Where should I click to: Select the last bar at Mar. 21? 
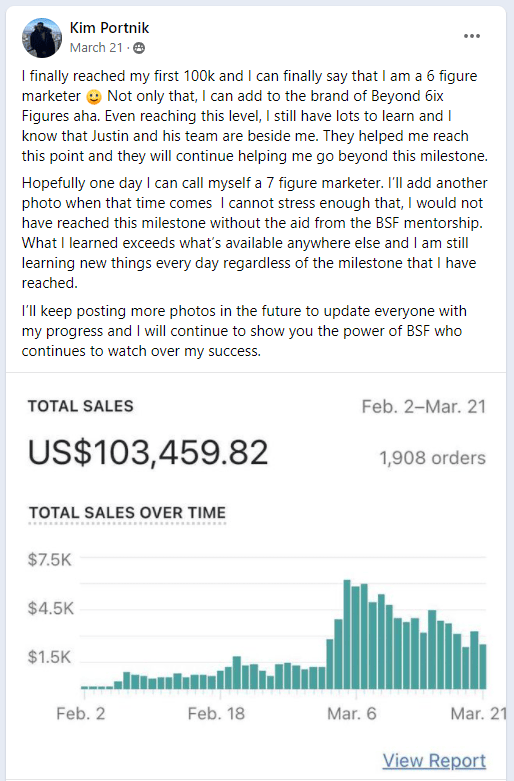pyautogui.click(x=483, y=666)
